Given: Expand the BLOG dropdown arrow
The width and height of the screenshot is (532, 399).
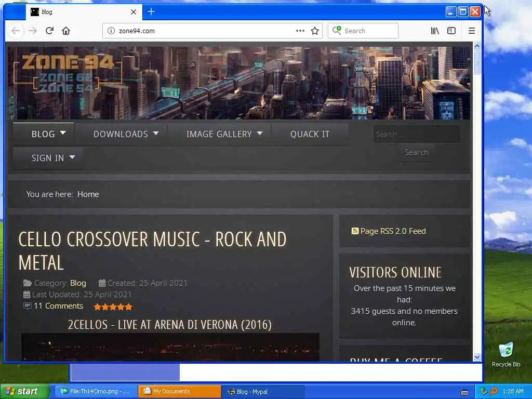Looking at the screenshot, I should pos(63,133).
